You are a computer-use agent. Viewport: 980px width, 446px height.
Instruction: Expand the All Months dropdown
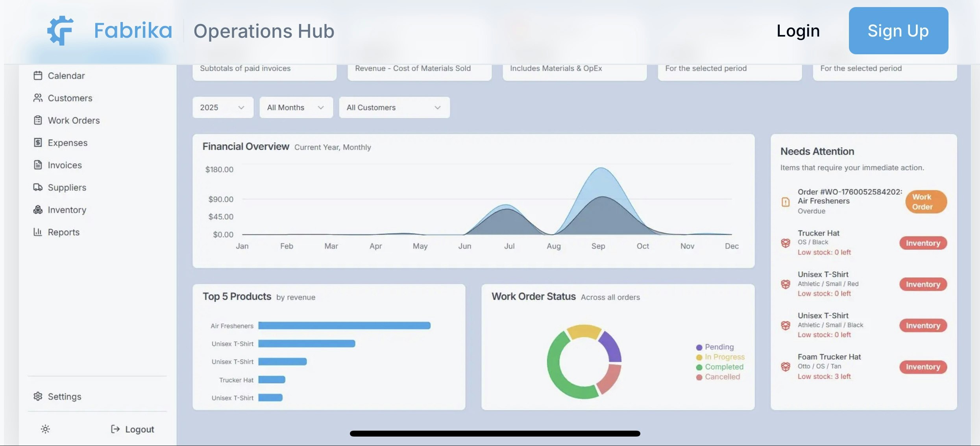coord(296,107)
